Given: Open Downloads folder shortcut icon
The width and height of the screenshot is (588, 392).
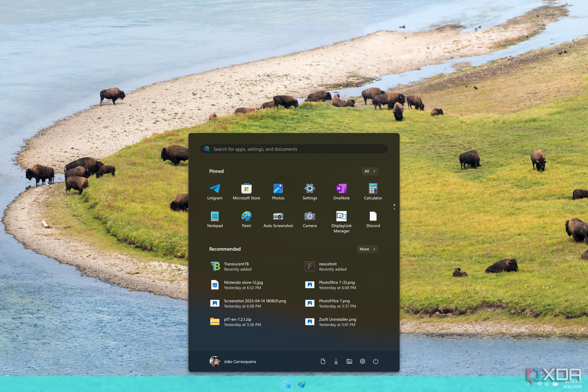Looking at the screenshot, I should pyautogui.click(x=336, y=361).
